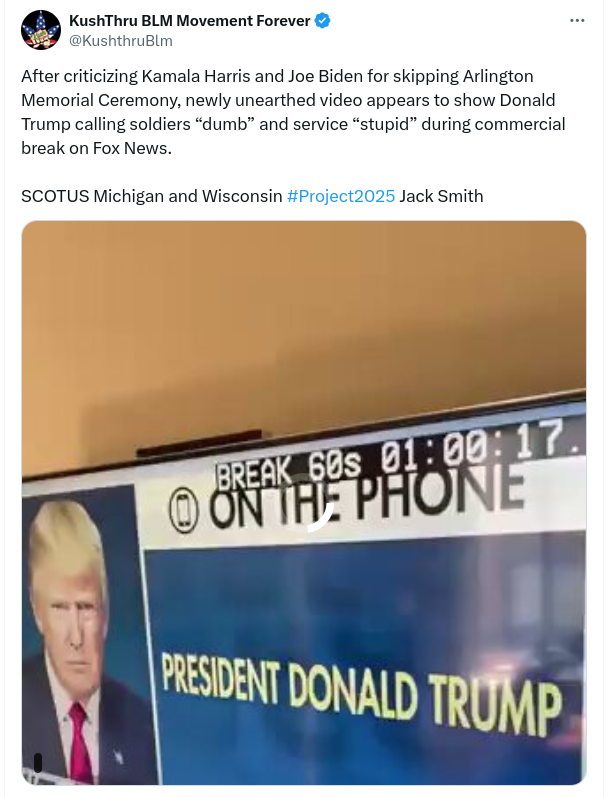The image size is (614, 797).
Task: Open the KushThru profile avatar image
Action: point(41,30)
